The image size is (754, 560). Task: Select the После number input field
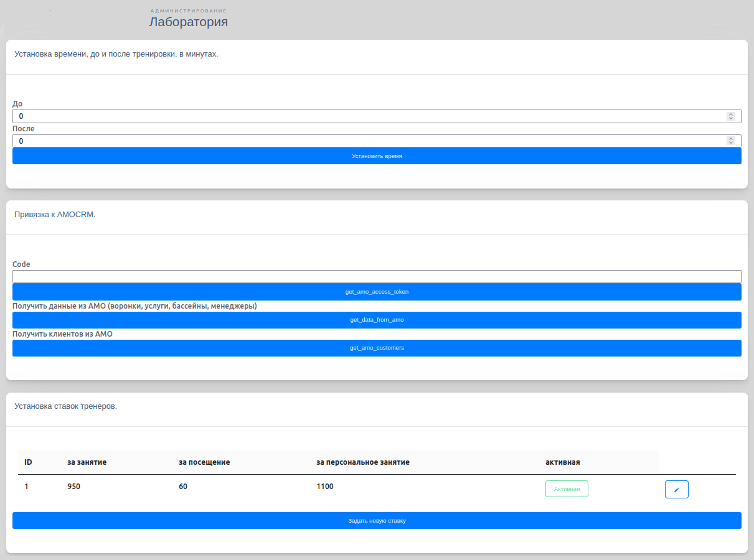(x=367, y=141)
